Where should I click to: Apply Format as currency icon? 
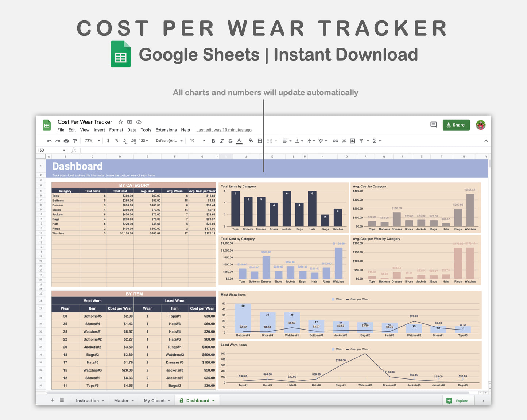(108, 141)
